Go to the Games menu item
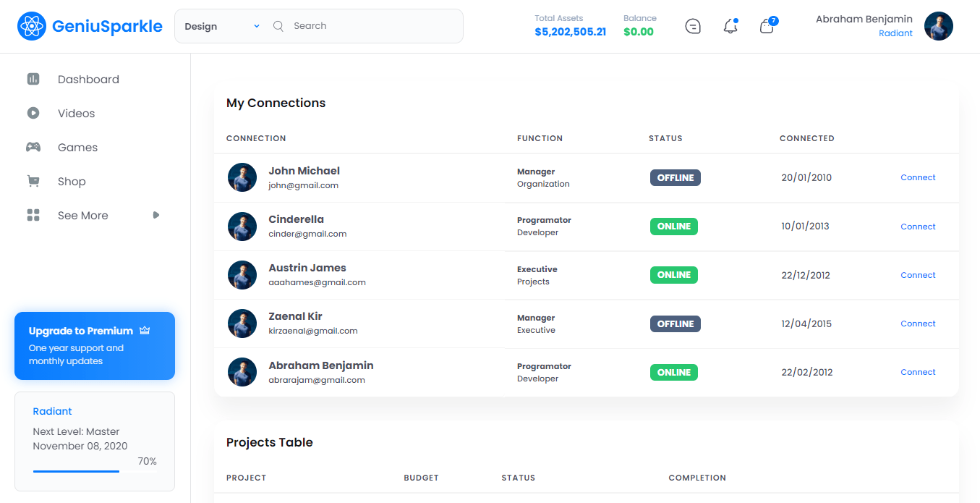Viewport: 980px width, 503px height. point(77,148)
